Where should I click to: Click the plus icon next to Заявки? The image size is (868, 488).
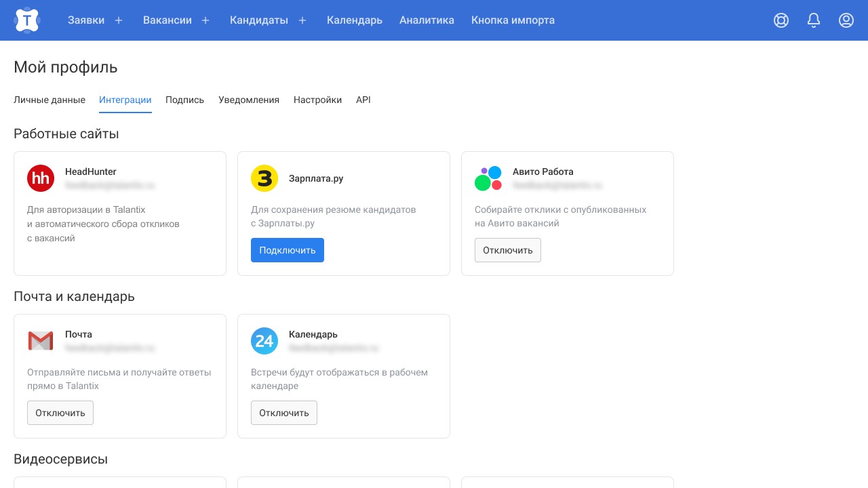[x=119, y=20]
